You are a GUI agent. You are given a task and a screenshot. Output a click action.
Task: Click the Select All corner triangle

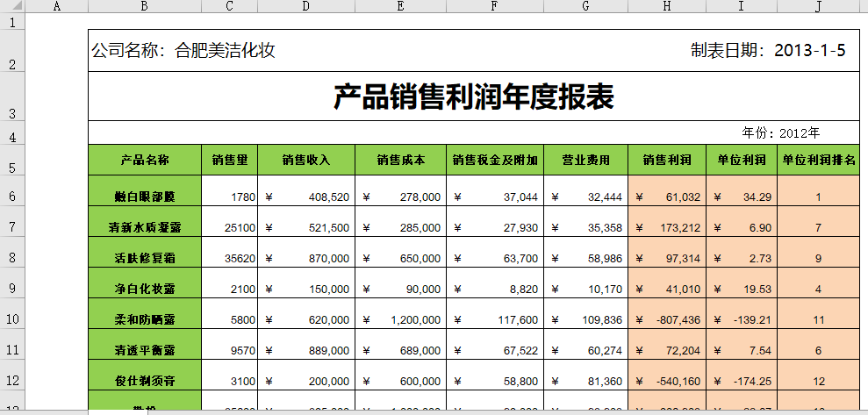pyautogui.click(x=12, y=6)
